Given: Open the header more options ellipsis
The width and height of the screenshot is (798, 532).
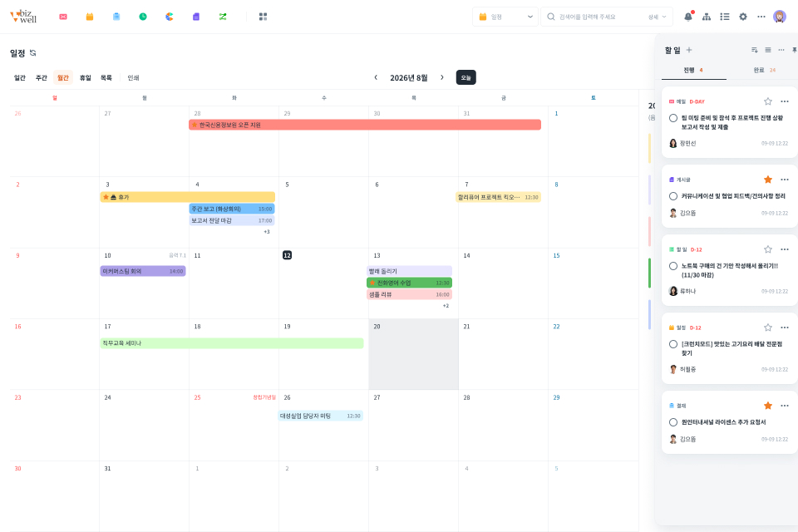Looking at the screenshot, I should pos(761,17).
